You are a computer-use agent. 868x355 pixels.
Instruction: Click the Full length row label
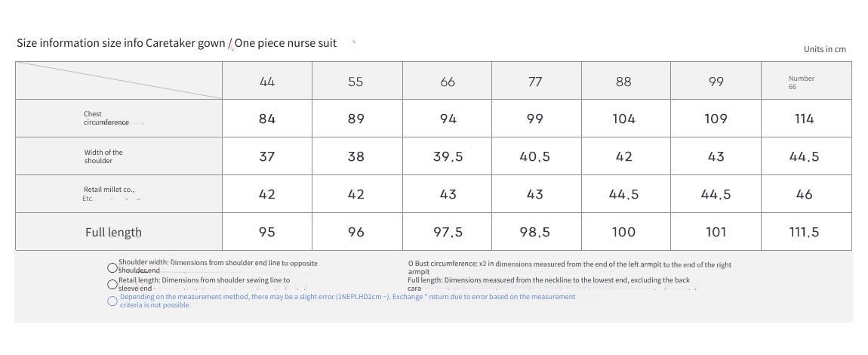pos(113,232)
